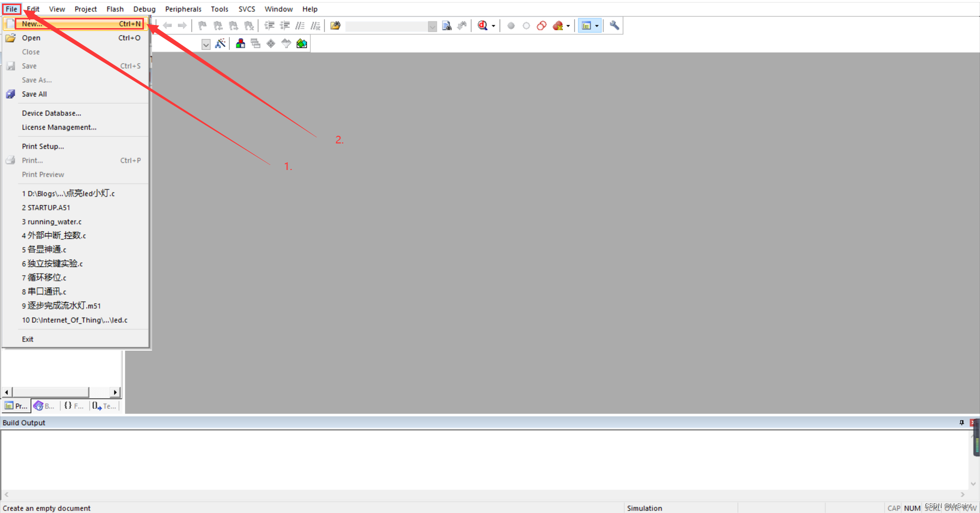Click the Find document search icon
The width and height of the screenshot is (980, 513).
coord(447,26)
